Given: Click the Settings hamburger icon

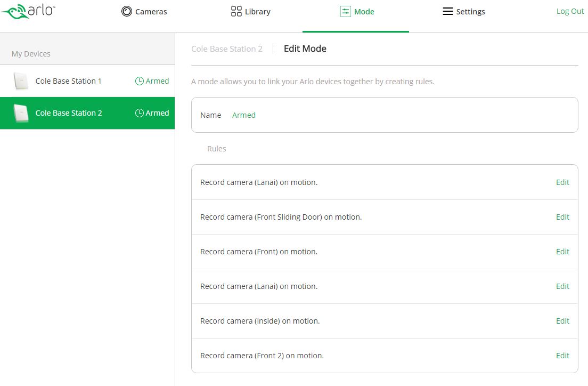Looking at the screenshot, I should tap(448, 11).
